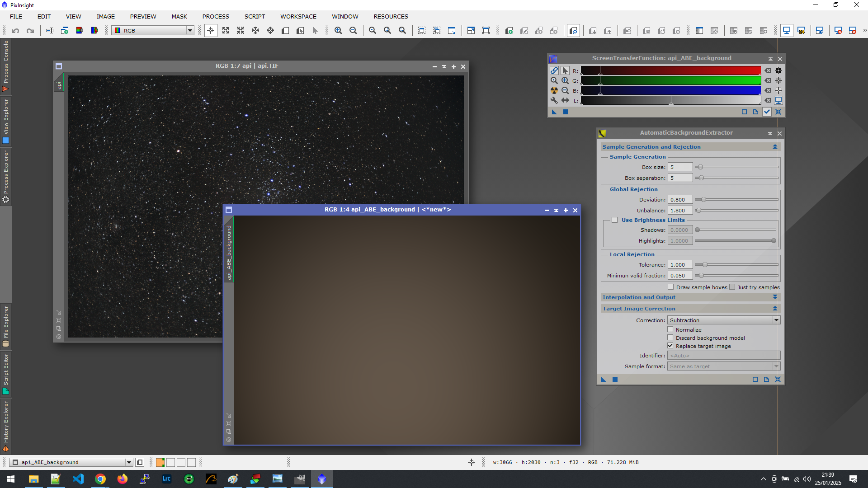Click the Identifier Auto input field
Image resolution: width=868 pixels, height=488 pixels.
pyautogui.click(x=724, y=356)
